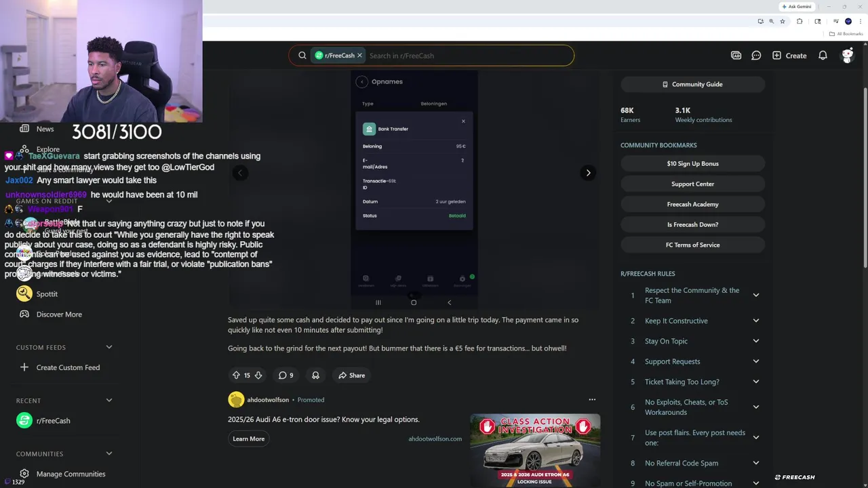Open the Reddit chat icon
The image size is (868, 488).
point(756,56)
